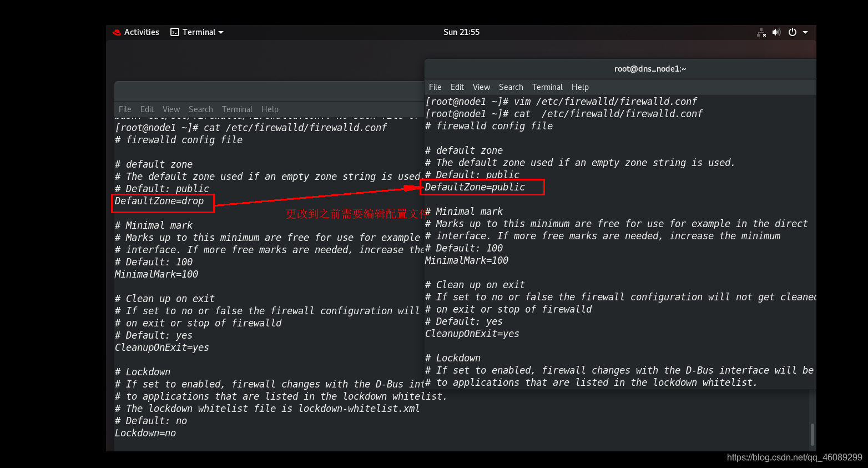Click MinimalMark=100 in front terminal

[x=466, y=260]
